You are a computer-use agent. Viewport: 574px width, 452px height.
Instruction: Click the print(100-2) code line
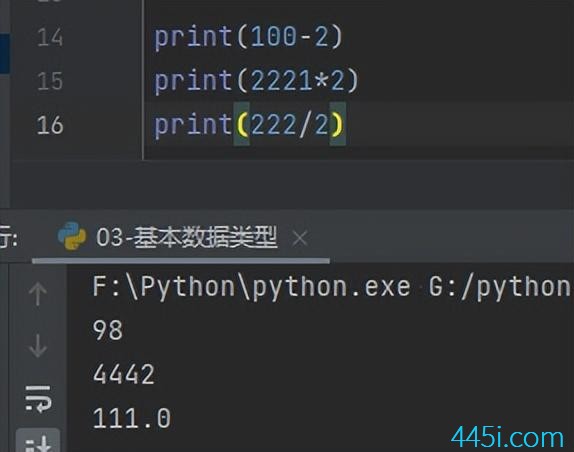(x=248, y=38)
